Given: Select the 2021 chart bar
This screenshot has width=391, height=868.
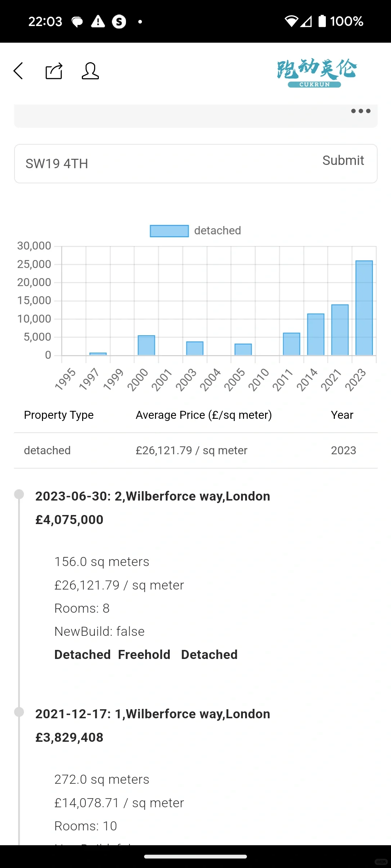Looking at the screenshot, I should 340,330.
